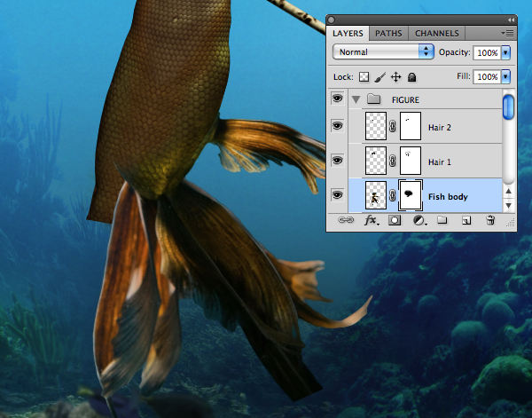Lock all with padlock icon
Image resolution: width=532 pixels, height=418 pixels.
point(412,77)
